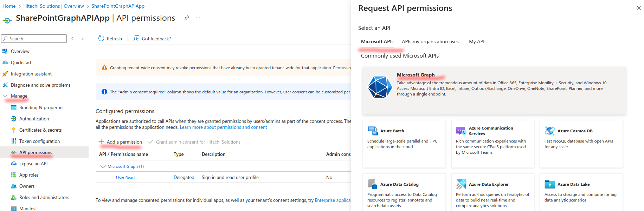Click the Overview sidebar icon

[5, 51]
